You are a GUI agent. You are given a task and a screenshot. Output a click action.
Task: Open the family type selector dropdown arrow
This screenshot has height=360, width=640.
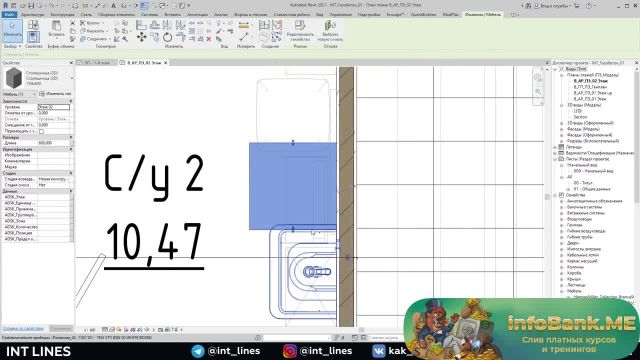(72, 78)
